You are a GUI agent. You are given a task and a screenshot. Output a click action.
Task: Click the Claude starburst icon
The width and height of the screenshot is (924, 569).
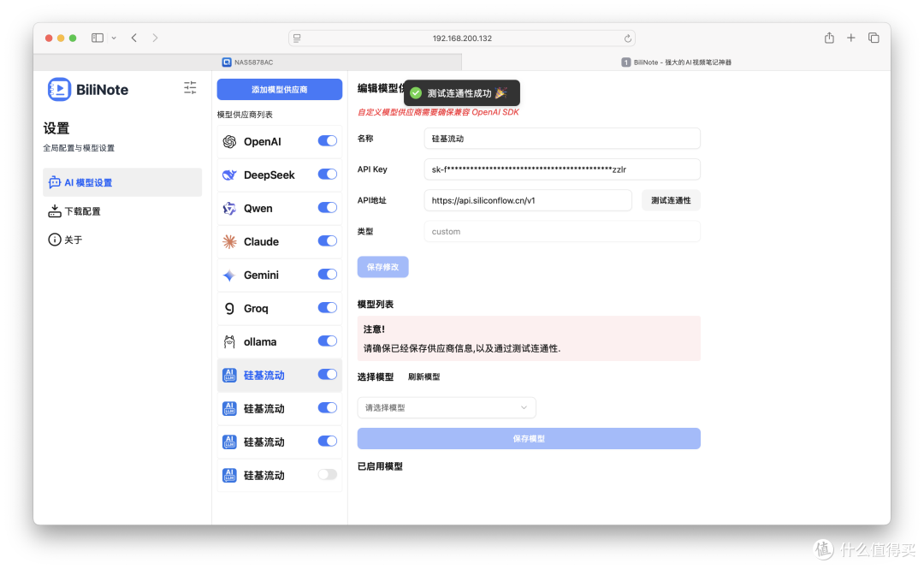(229, 242)
